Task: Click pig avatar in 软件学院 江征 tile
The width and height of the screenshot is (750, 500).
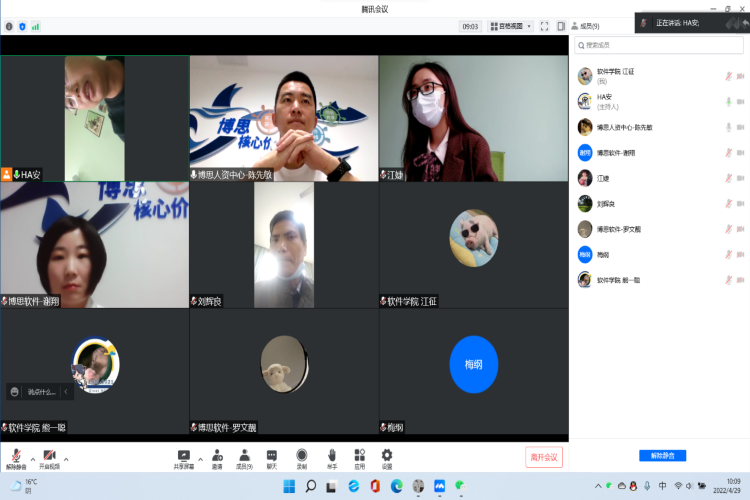Action: click(x=474, y=238)
